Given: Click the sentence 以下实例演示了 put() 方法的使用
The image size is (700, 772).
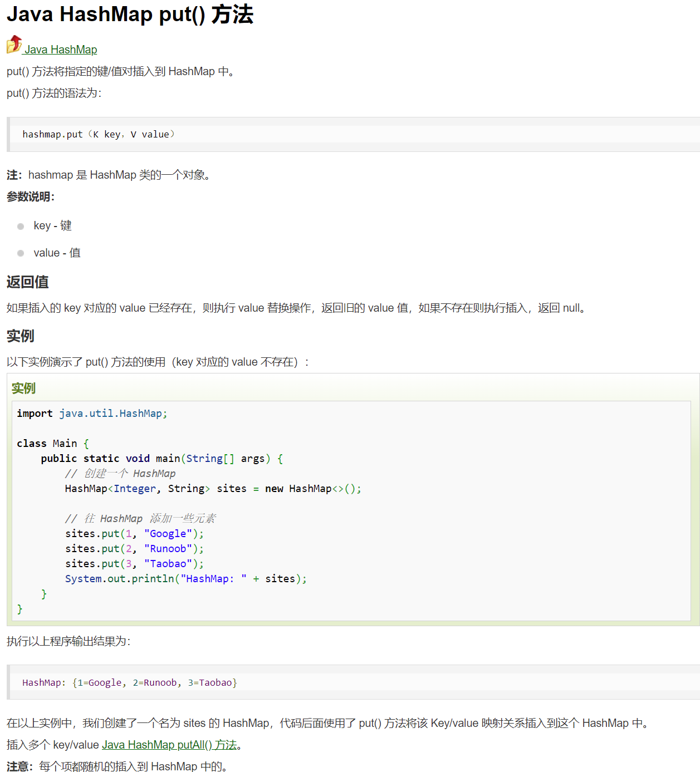Looking at the screenshot, I should pyautogui.click(x=158, y=362).
